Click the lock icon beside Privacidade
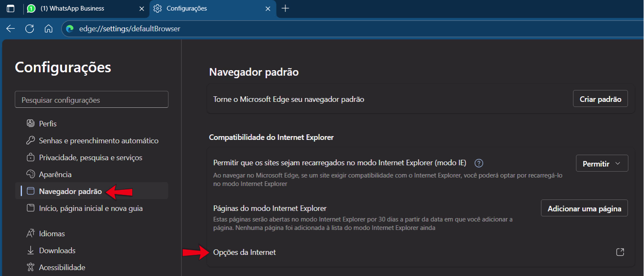Viewport: 644px width, 276px height. (x=30, y=158)
